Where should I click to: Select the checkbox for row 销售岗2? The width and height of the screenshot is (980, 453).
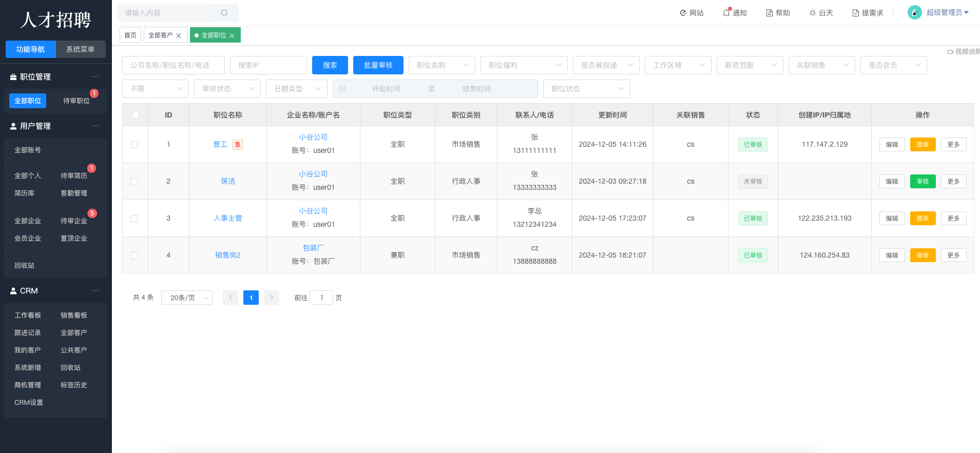134,255
